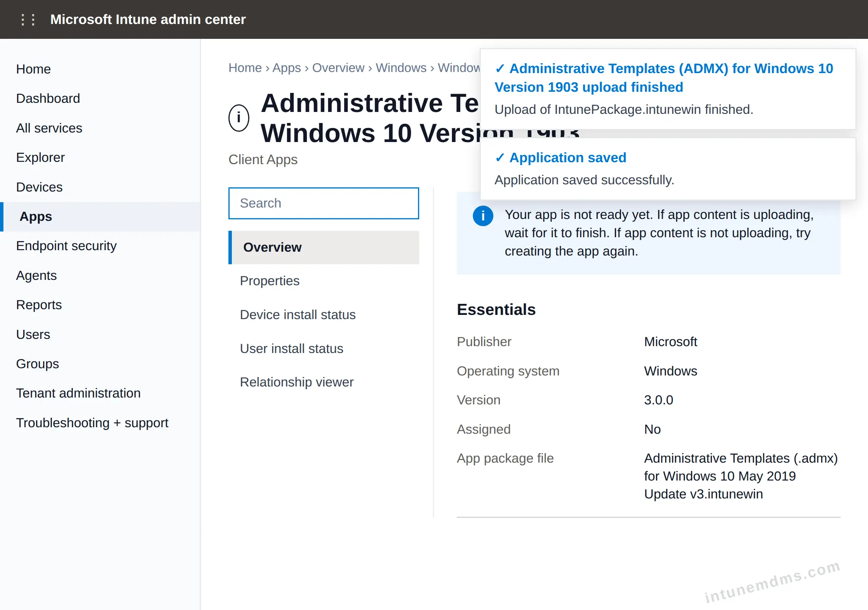This screenshot has height=610, width=868.
Task: Select the Overview tab in the app menu
Action: point(324,248)
